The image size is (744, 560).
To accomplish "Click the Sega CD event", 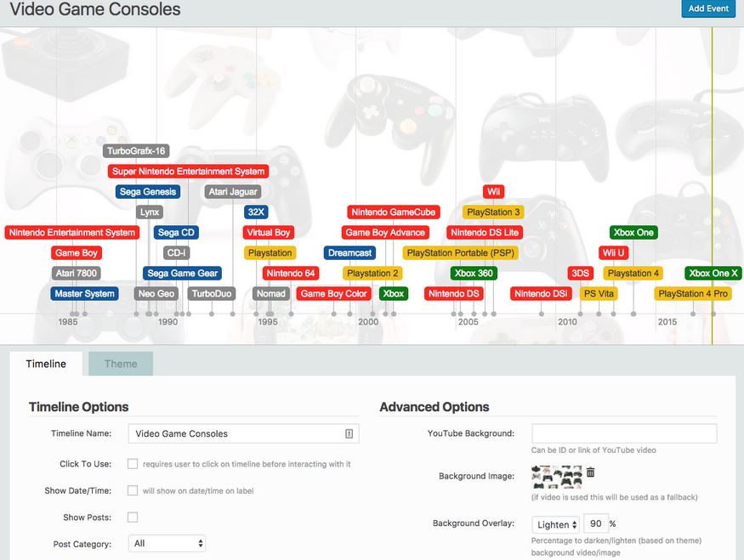I will [176, 232].
